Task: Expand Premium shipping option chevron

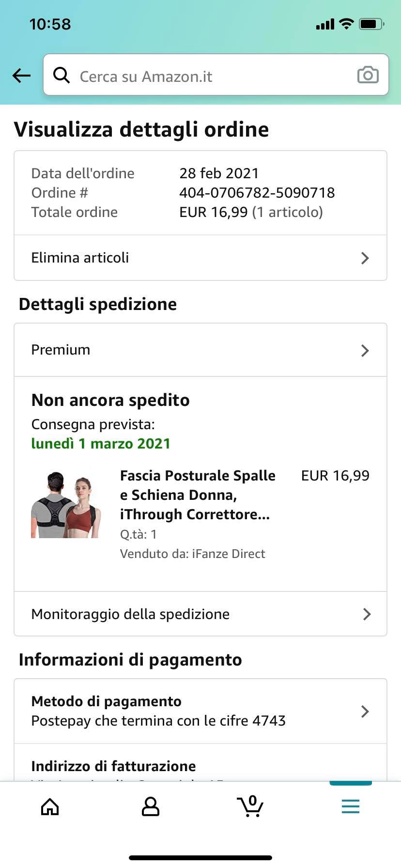Action: (x=365, y=350)
